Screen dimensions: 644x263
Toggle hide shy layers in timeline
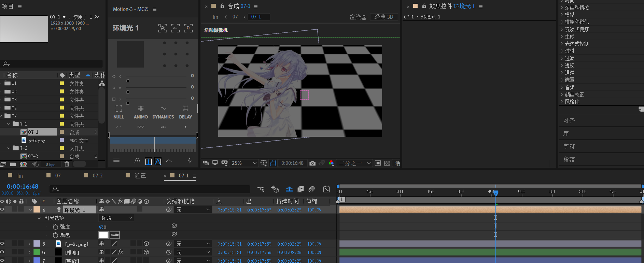coord(289,189)
